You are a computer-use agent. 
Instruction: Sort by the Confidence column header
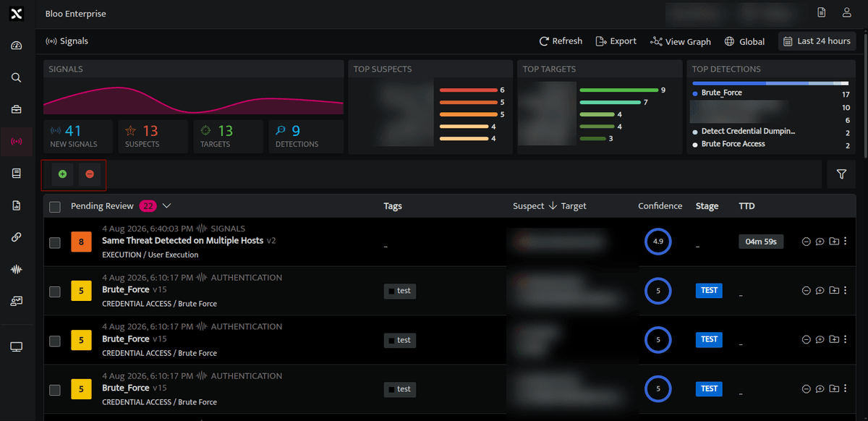tap(660, 206)
